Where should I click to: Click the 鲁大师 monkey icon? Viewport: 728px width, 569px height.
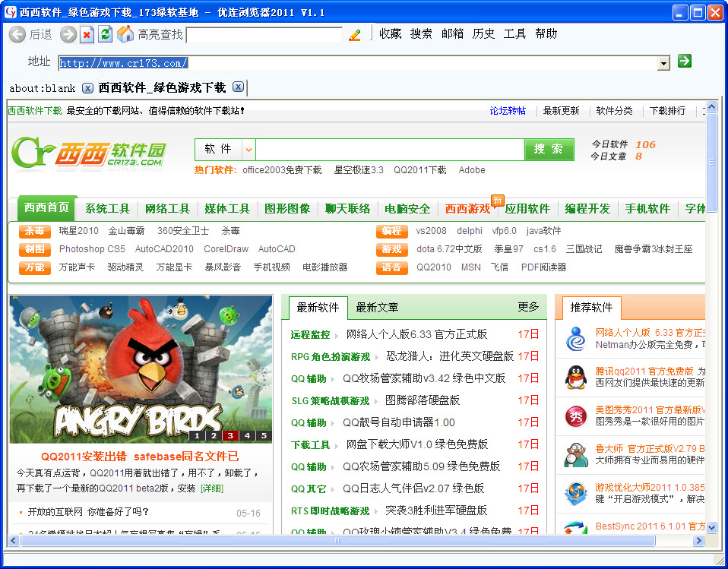576,455
